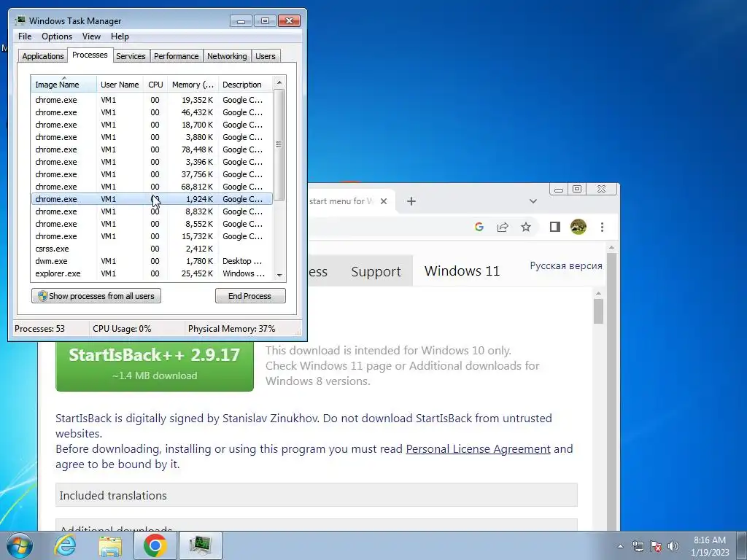The height and width of the screenshot is (560, 747).
Task: Download StartIsBack++ 2.9.17 green button
Action: click(x=155, y=365)
